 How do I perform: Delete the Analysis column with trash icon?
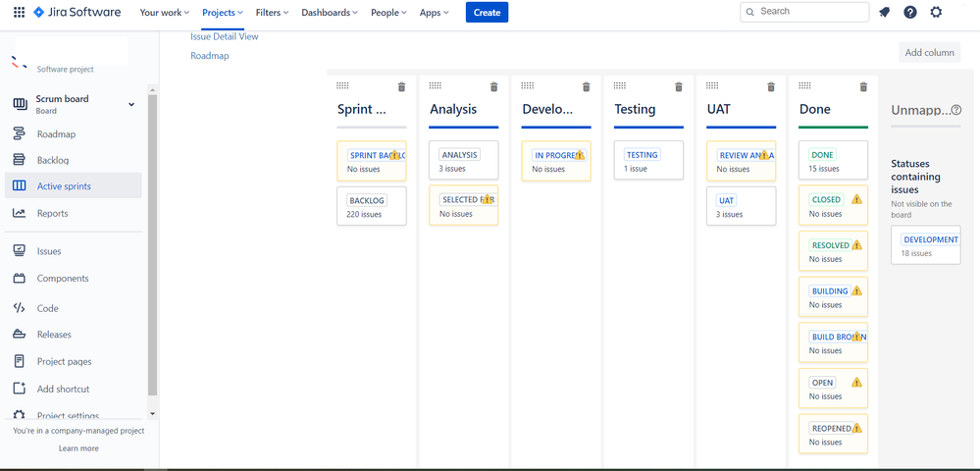(493, 87)
